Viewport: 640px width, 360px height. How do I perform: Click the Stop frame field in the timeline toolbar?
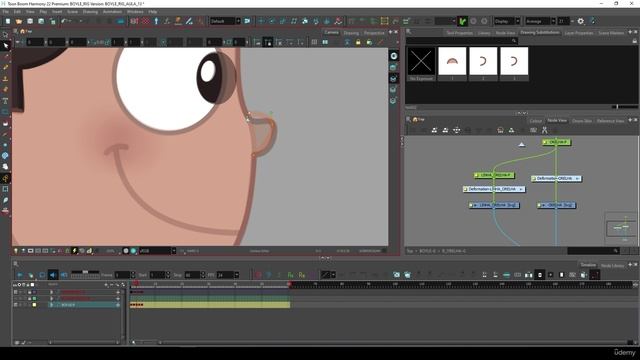tap(192, 275)
